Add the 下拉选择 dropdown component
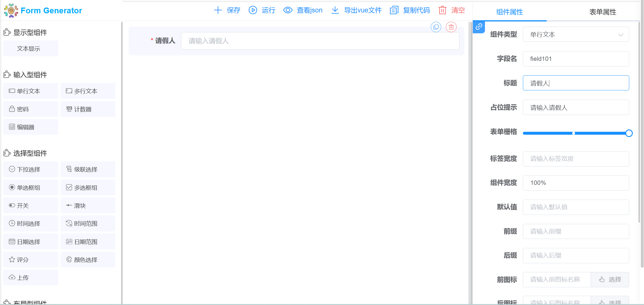 tap(31, 169)
